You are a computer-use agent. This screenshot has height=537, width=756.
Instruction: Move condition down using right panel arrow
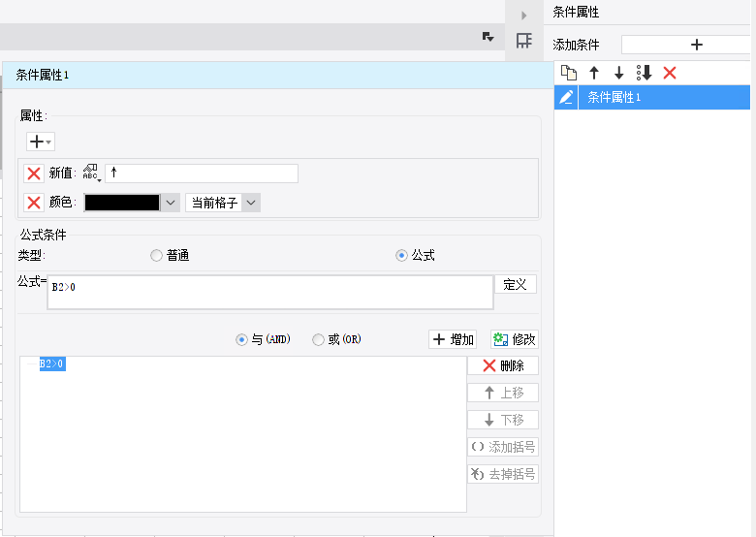[619, 73]
